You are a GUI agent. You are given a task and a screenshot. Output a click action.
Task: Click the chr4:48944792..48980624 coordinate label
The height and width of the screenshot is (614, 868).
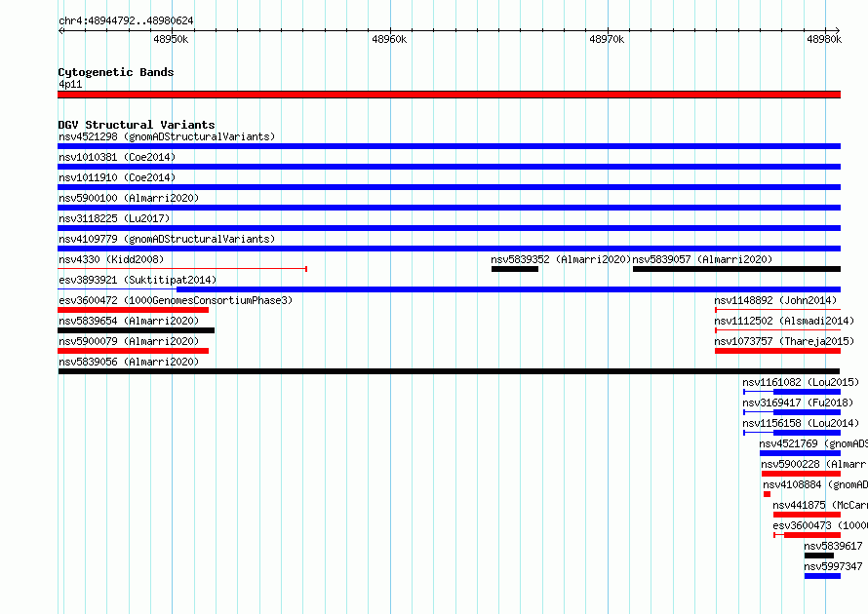(126, 20)
